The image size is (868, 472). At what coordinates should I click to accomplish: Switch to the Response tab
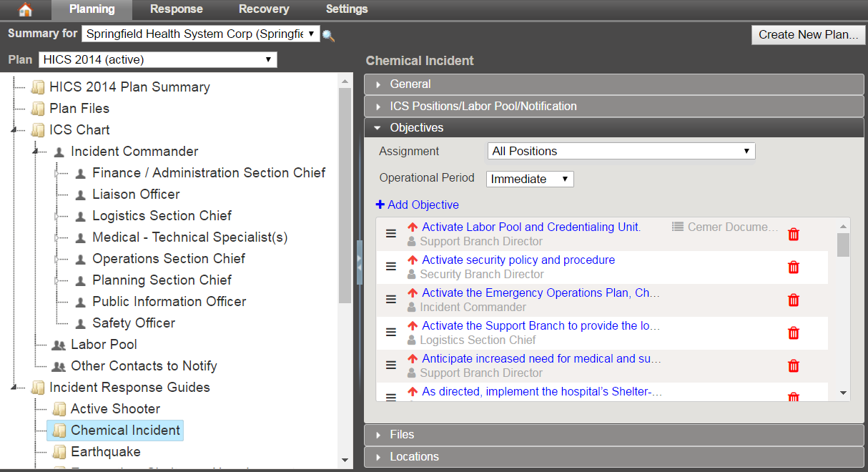(x=176, y=9)
